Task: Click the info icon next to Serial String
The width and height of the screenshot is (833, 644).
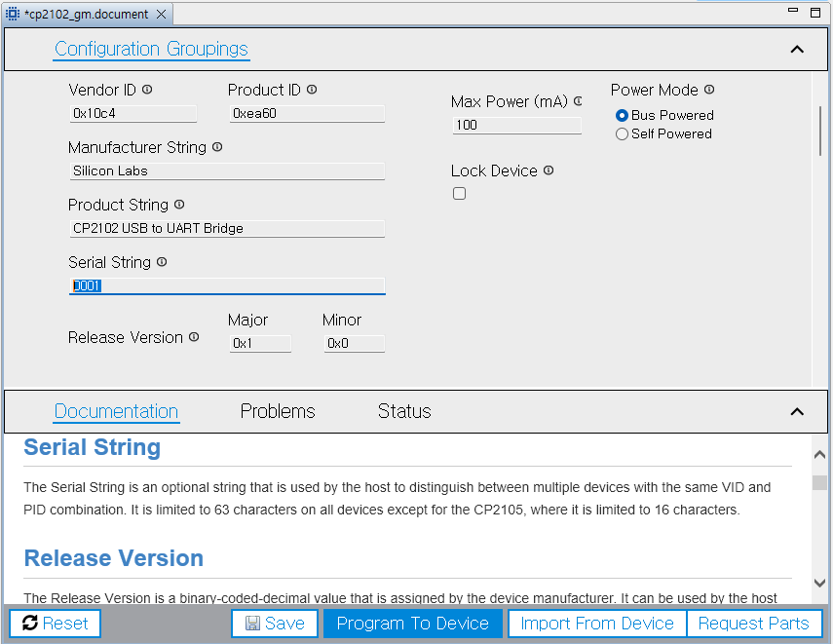Action: (x=162, y=261)
